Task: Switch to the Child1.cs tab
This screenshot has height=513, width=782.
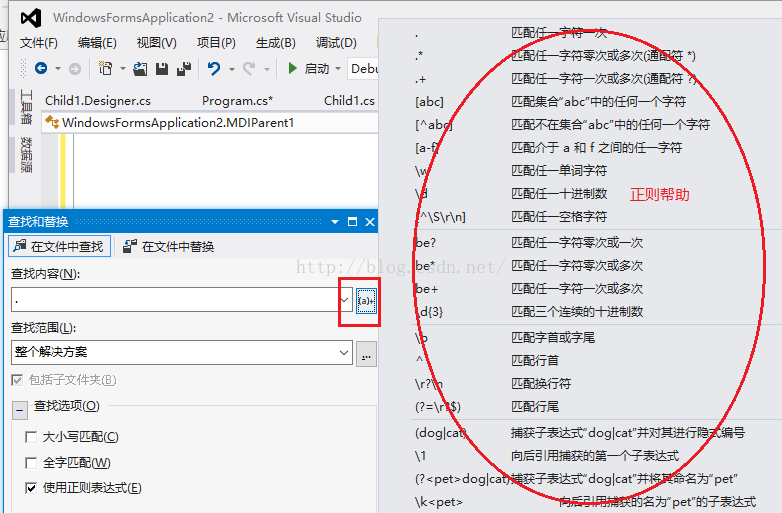Action: click(x=349, y=101)
